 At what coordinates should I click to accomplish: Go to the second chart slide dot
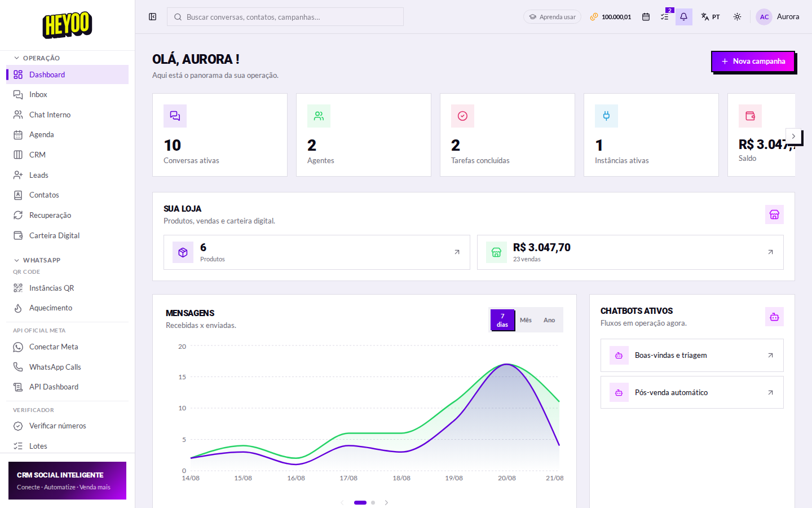(373, 502)
